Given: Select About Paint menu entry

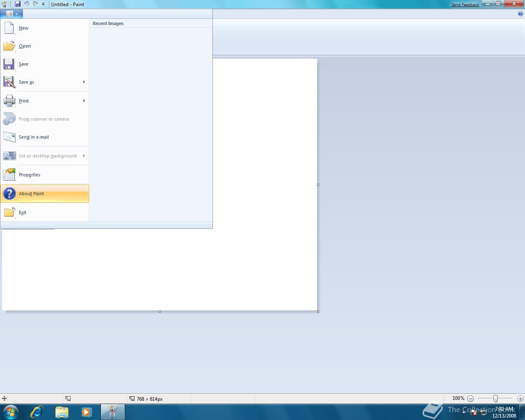Looking at the screenshot, I should [x=45, y=194].
